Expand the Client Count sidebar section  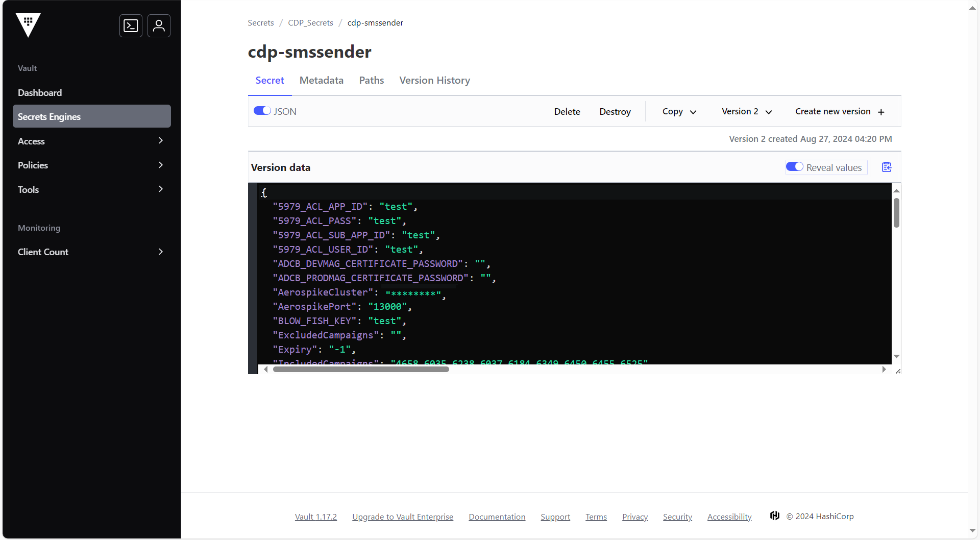point(92,252)
